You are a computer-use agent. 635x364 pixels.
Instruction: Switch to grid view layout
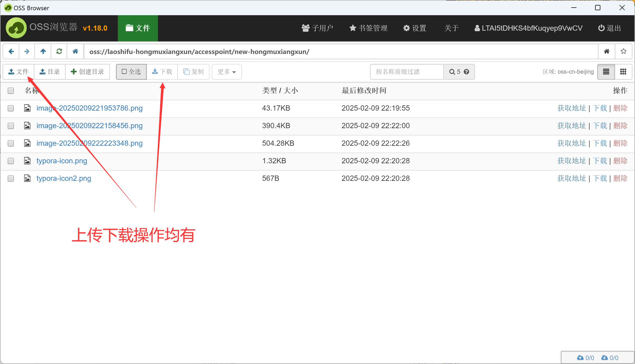click(623, 72)
